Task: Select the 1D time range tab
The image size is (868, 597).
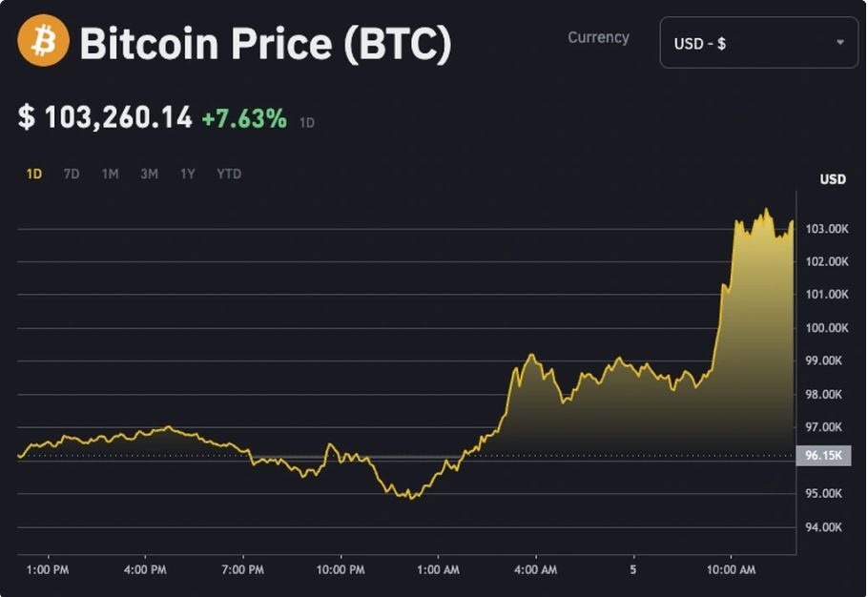Action: tap(34, 174)
